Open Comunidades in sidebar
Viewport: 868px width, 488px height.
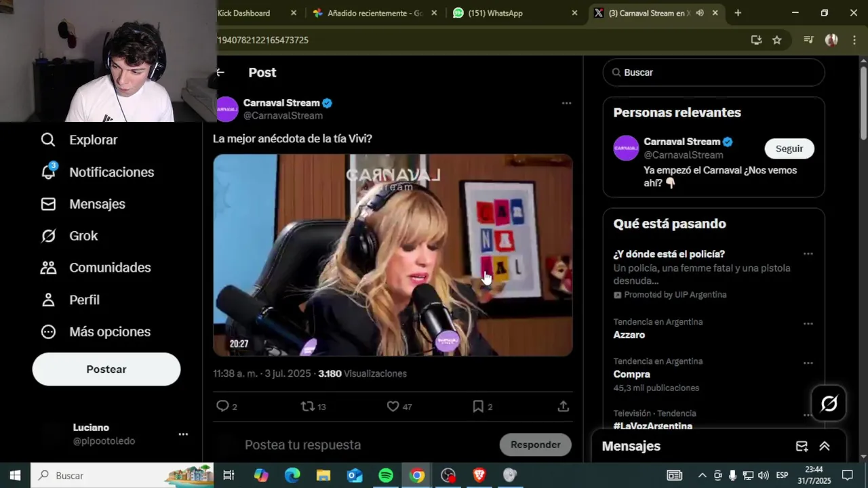point(96,268)
